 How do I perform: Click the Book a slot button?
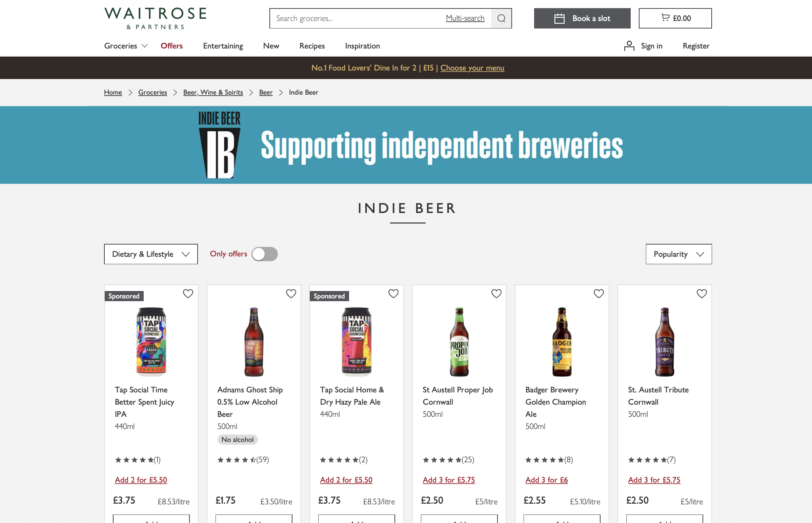(582, 18)
